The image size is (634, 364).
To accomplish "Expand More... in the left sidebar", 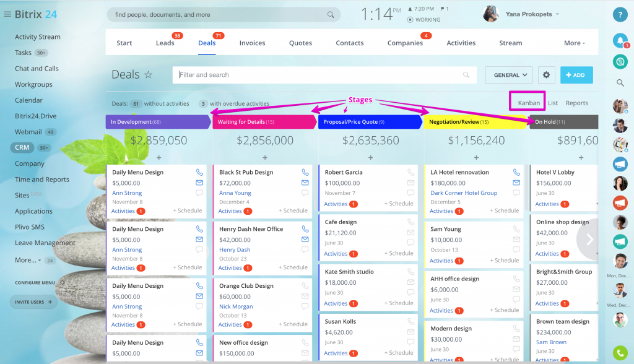I will point(28,260).
